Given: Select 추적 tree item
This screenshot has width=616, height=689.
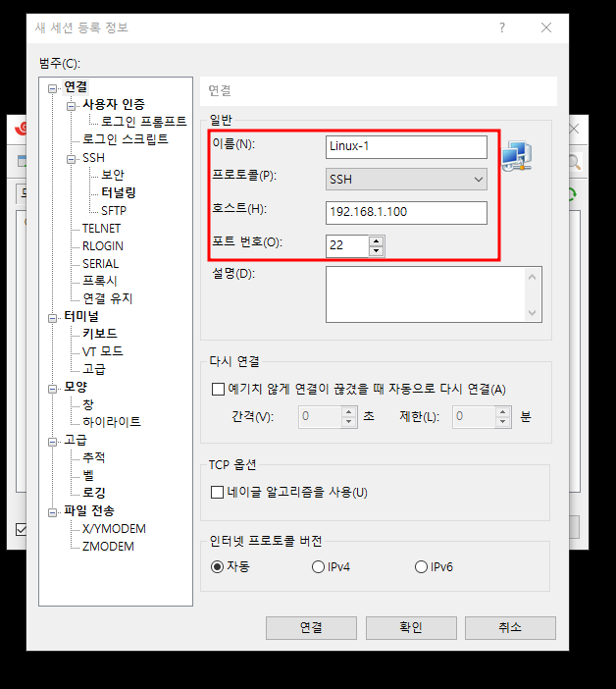Looking at the screenshot, I should 94,457.
